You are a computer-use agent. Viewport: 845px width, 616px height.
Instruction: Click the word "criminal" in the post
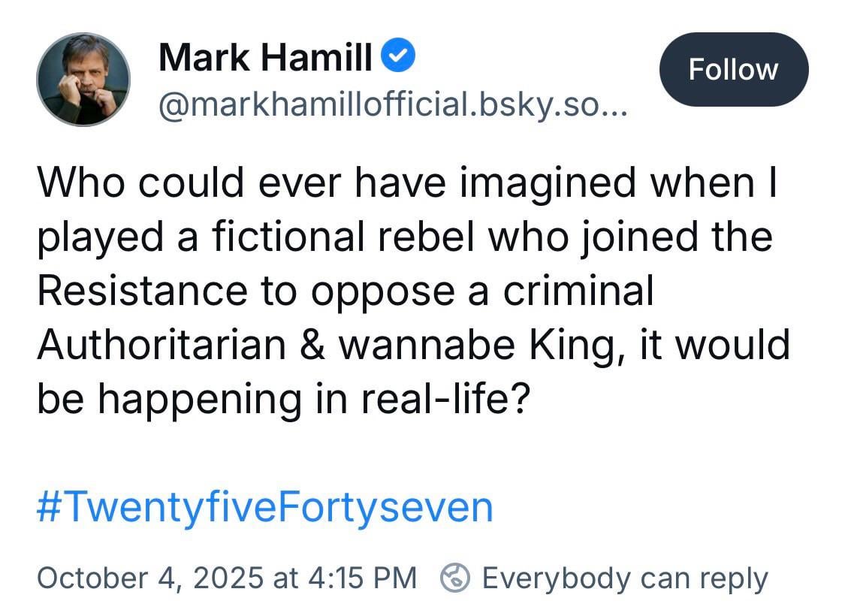[x=578, y=291]
